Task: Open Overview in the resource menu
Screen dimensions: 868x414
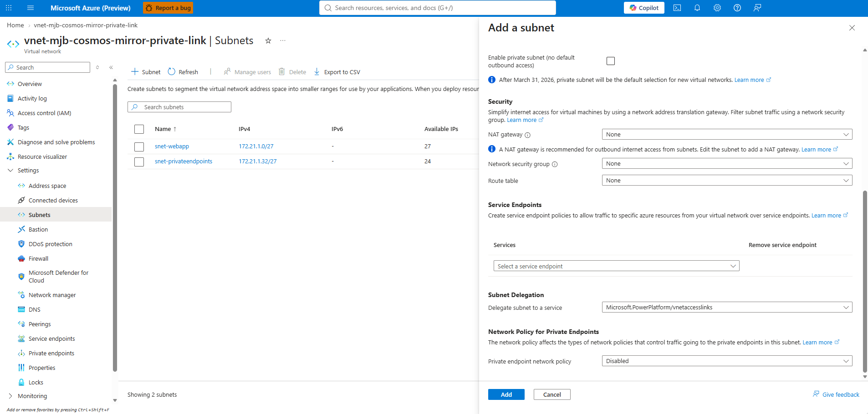Action: [30, 84]
